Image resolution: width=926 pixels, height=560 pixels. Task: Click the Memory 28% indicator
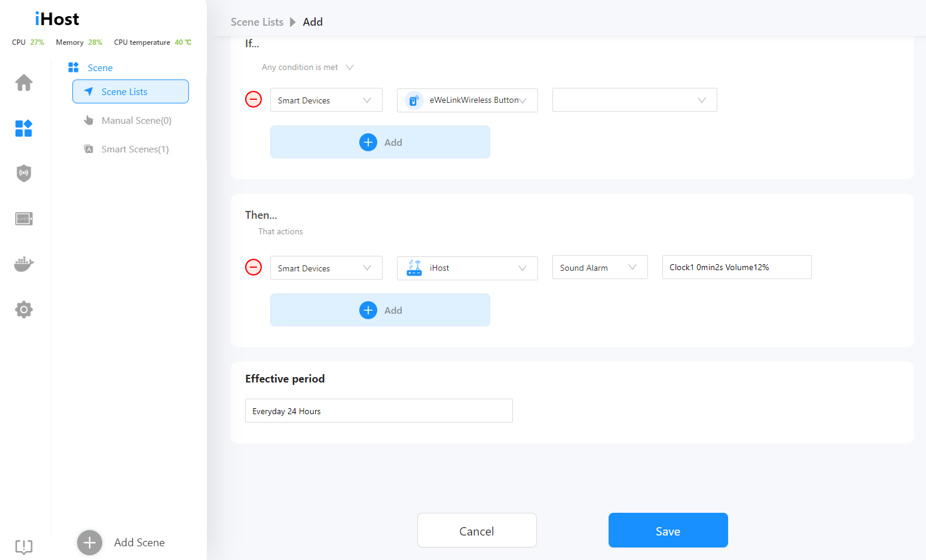[x=79, y=42]
